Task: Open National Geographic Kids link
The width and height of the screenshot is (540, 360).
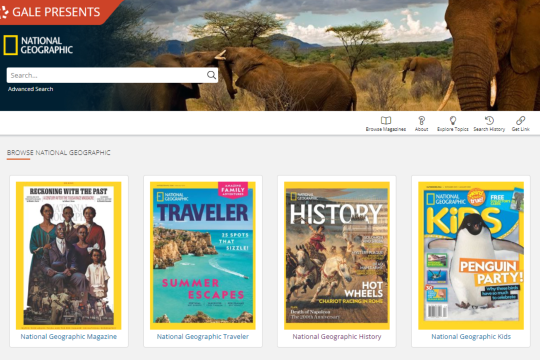Action: [x=471, y=337]
